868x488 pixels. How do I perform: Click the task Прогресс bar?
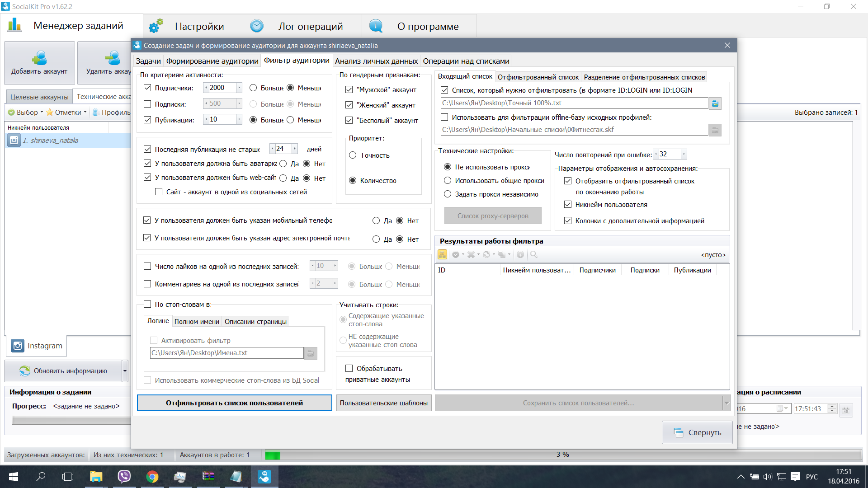(71, 420)
